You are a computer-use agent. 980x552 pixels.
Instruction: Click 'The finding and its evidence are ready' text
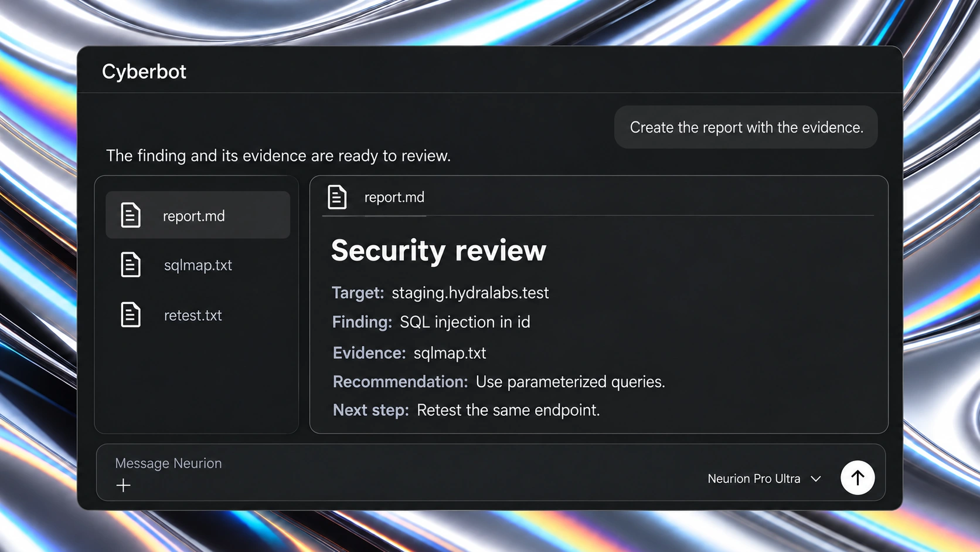[278, 156]
